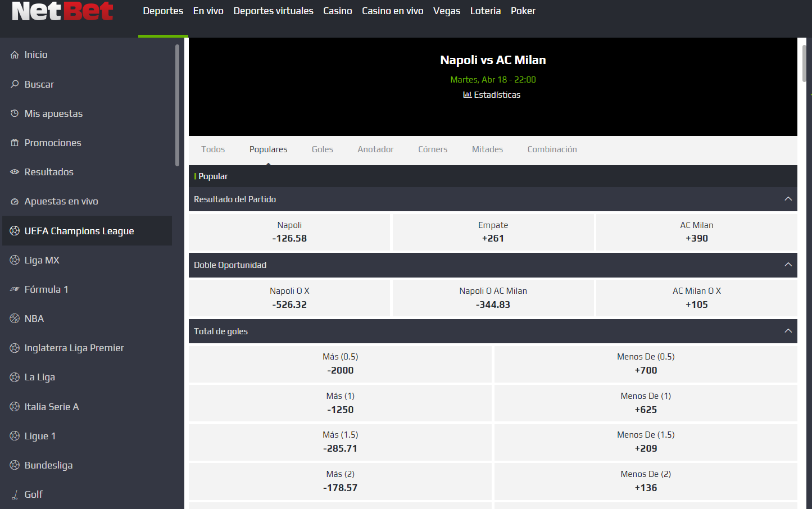The height and width of the screenshot is (509, 812).
Task: Open Mis apuestas in sidebar
Action: [53, 113]
